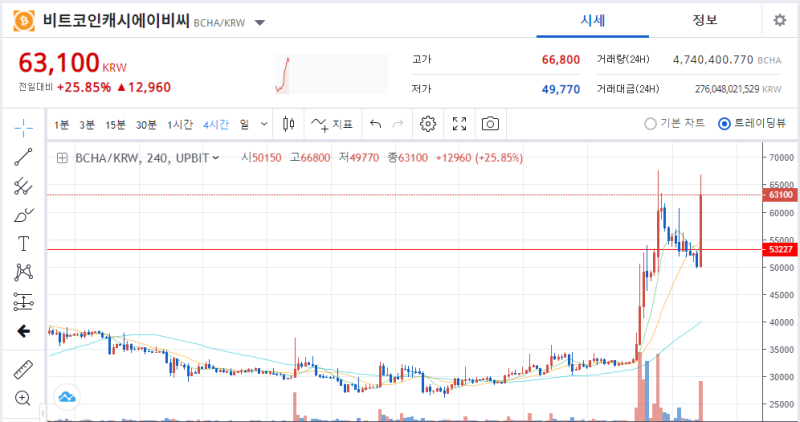Click the 63100 current price axis label
This screenshot has width=800, height=422.
click(780, 195)
